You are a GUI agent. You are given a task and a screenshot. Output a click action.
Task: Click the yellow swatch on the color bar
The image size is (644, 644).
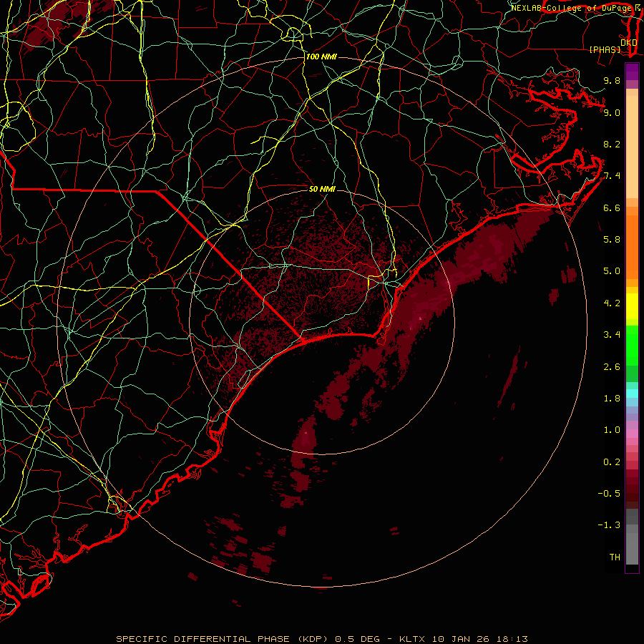coord(632,306)
